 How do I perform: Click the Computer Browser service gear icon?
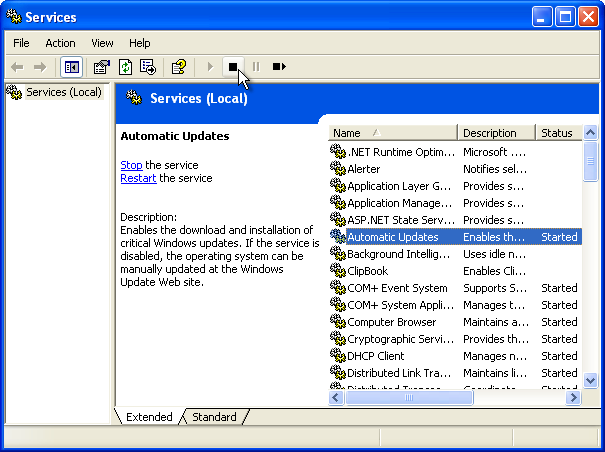pos(338,321)
